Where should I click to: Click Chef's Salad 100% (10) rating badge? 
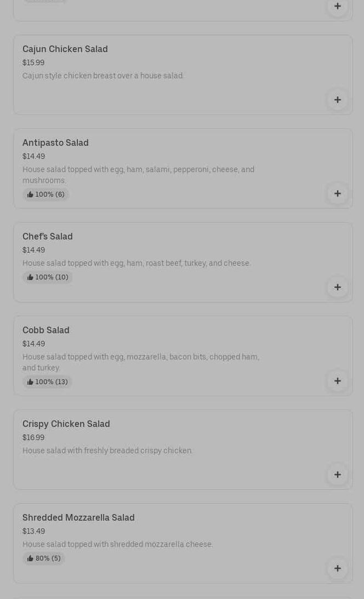pyautogui.click(x=48, y=277)
